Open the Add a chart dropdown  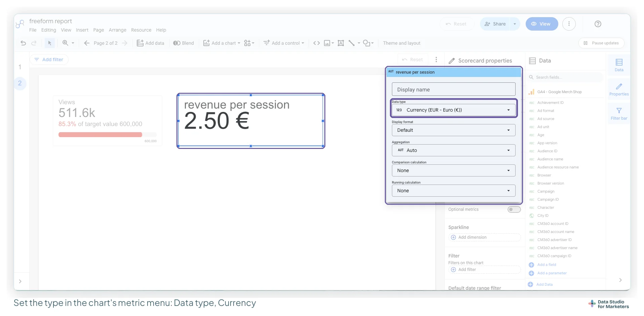(222, 43)
